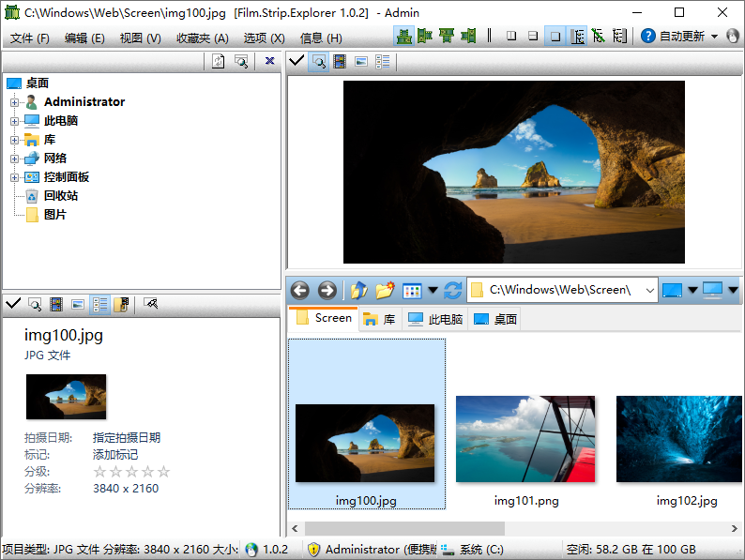Expand the Administrator tree node
Screen dimensions: 745x560
pos(15,102)
